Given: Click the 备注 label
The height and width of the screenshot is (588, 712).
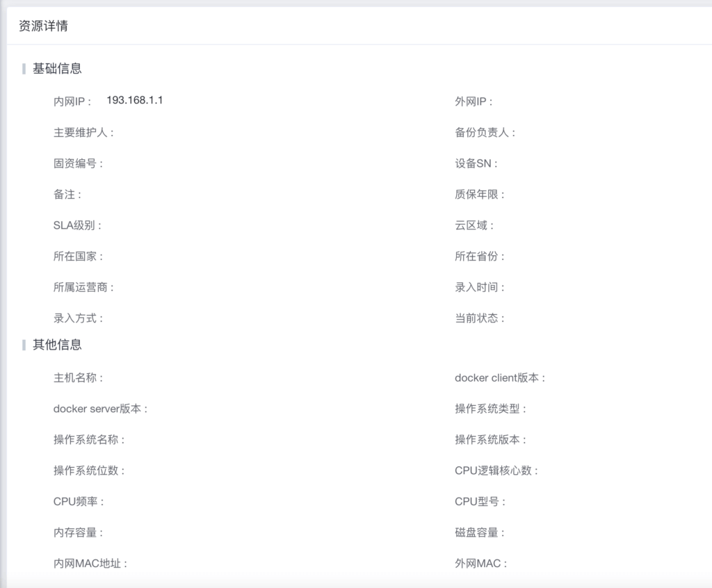Looking at the screenshot, I should [67, 195].
